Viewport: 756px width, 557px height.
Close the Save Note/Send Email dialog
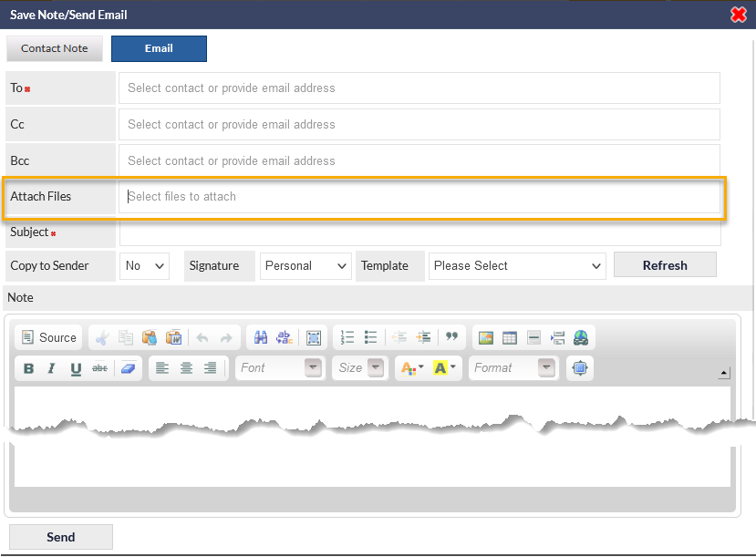(x=738, y=15)
